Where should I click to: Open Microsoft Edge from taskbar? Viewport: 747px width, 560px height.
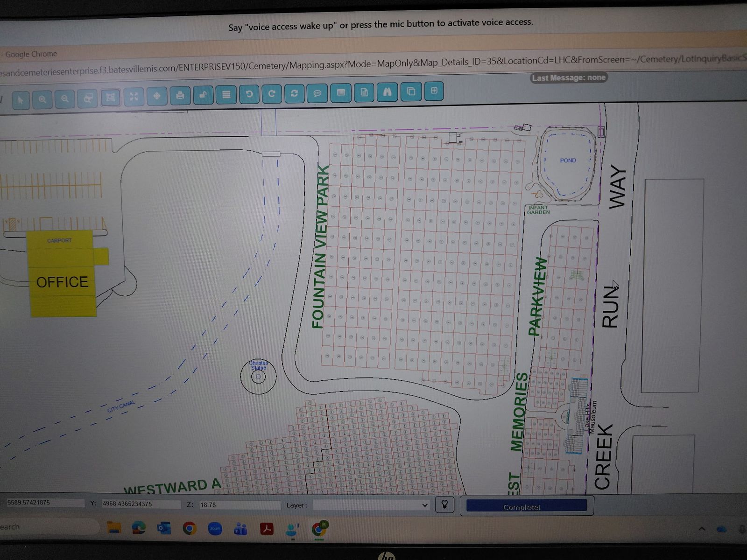[x=139, y=528]
